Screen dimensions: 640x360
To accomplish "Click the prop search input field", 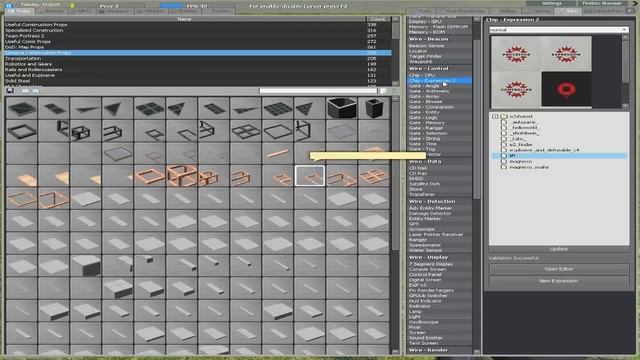I will coord(318,91).
